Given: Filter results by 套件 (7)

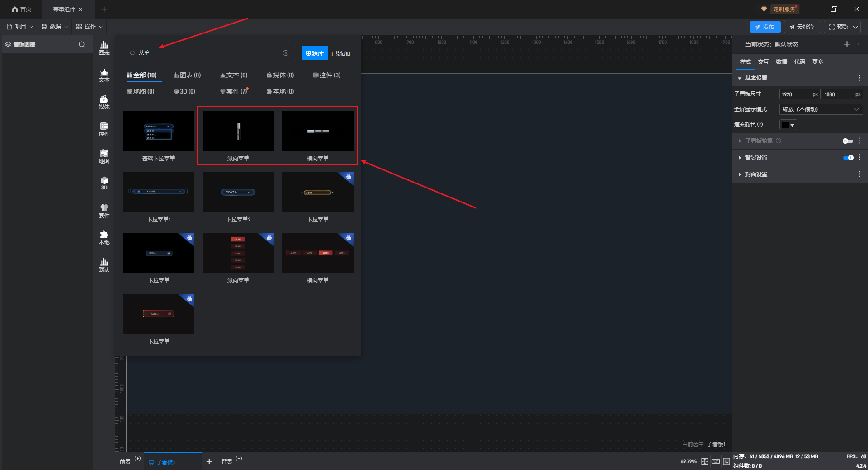Looking at the screenshot, I should (x=234, y=91).
